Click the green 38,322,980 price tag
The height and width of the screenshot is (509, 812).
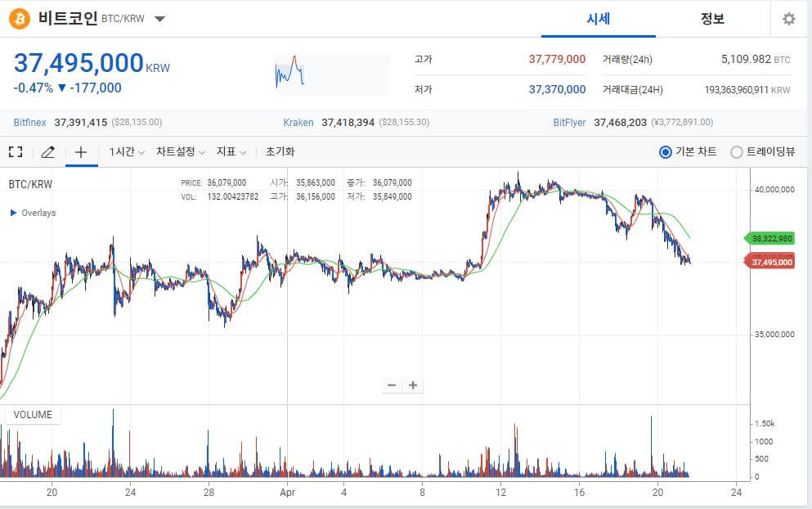click(x=769, y=238)
